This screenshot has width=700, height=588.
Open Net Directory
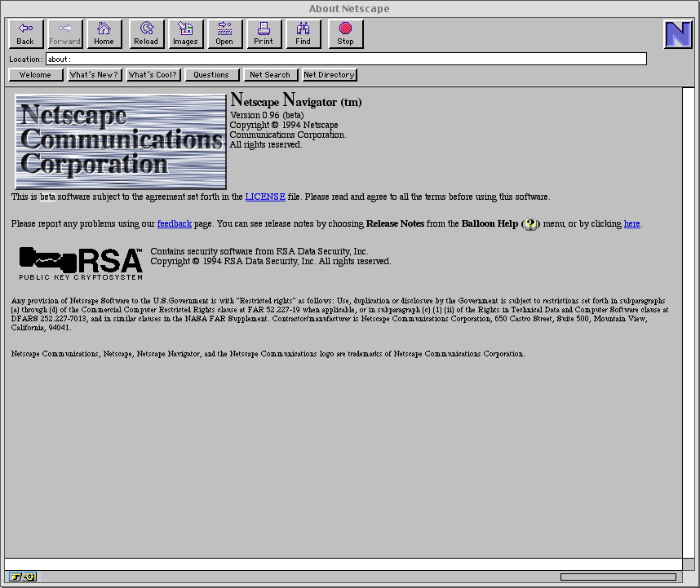pos(330,75)
